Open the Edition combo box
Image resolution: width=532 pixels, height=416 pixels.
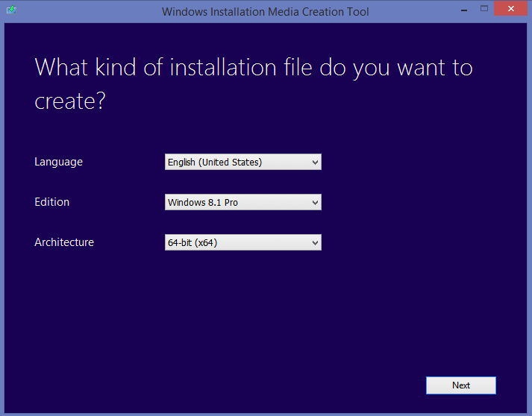tap(242, 202)
